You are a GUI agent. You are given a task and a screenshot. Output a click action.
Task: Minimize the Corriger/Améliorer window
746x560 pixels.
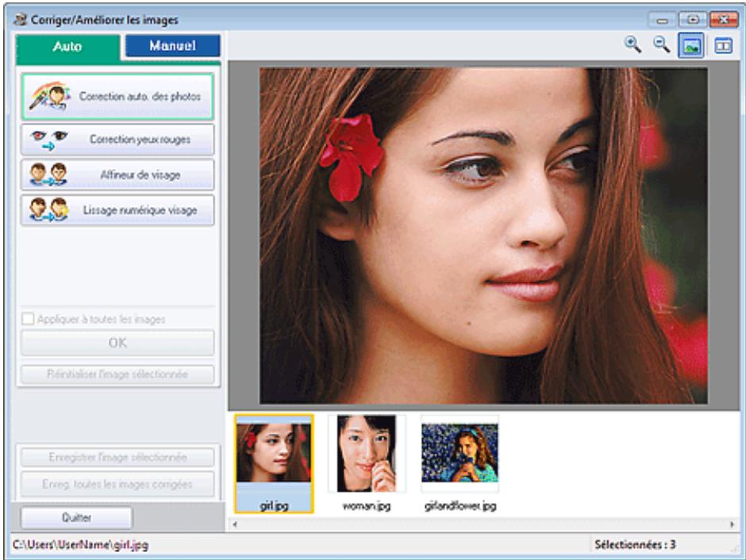[x=662, y=20]
